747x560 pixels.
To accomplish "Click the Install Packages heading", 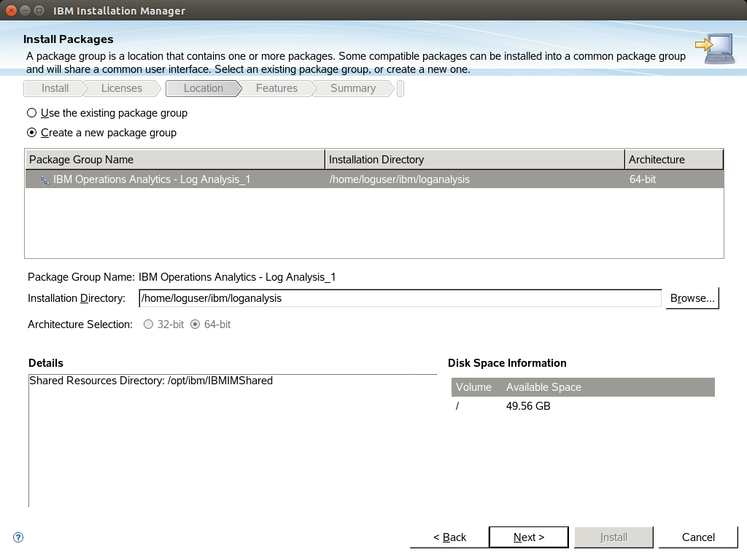I will (68, 39).
